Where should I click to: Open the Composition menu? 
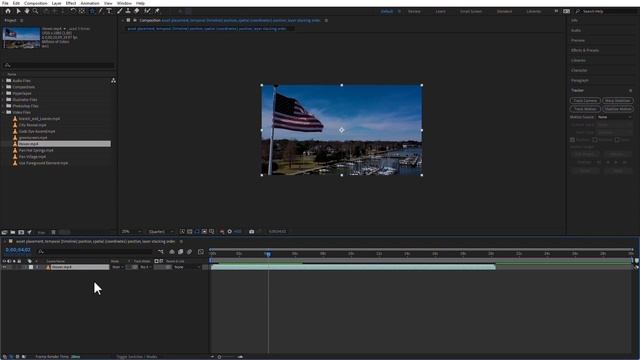(x=36, y=3)
